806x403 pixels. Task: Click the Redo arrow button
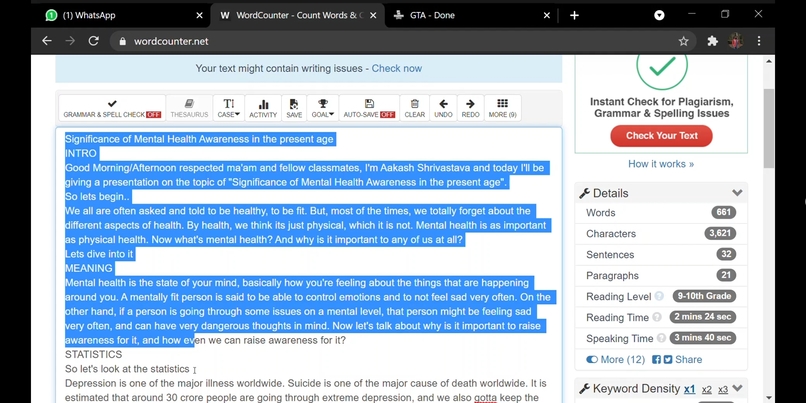[470, 108]
